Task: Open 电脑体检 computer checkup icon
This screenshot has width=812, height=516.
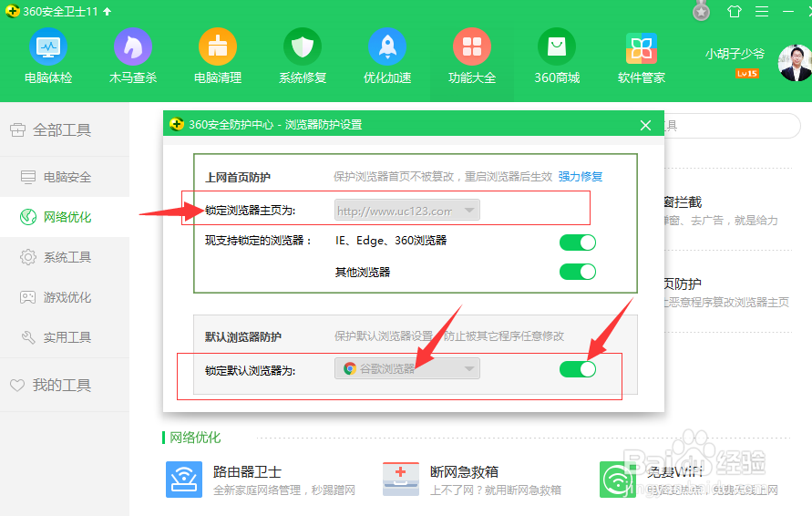Action: (48, 47)
